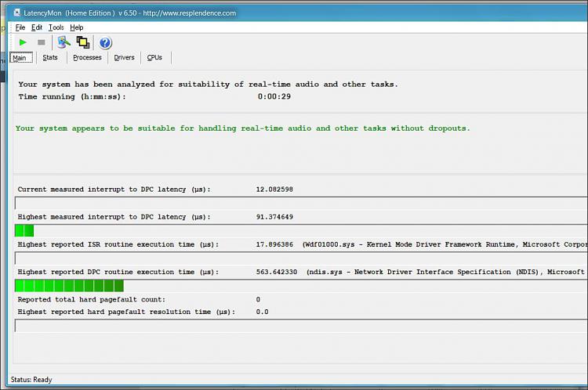Click the LatencyMon title bar app icon
Viewport: 588px width, 390px height.
[x=16, y=13]
